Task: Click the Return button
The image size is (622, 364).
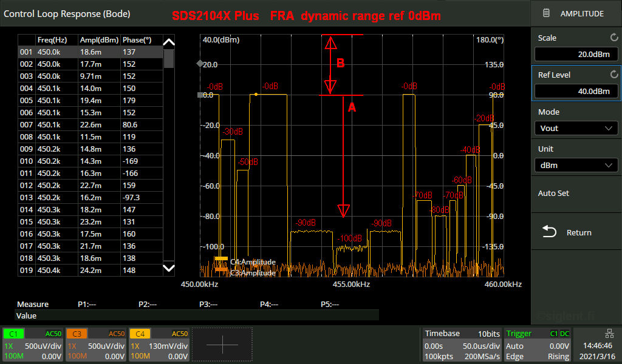Action: (576, 232)
